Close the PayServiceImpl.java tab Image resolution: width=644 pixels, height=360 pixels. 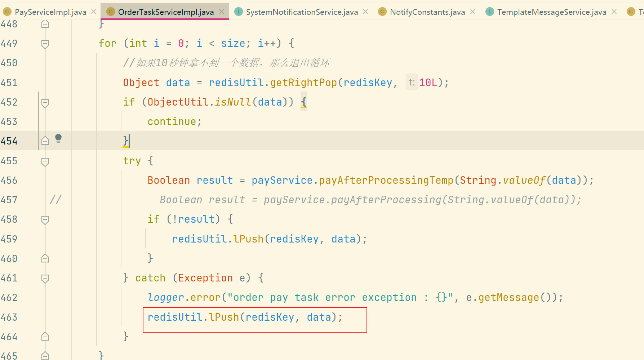tap(94, 12)
